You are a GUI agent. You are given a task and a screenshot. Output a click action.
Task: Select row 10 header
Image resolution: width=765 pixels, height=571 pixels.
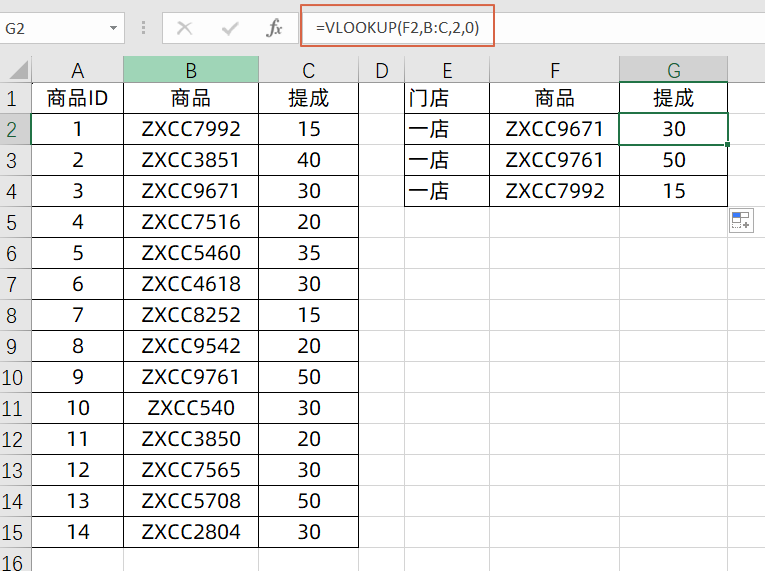point(15,377)
